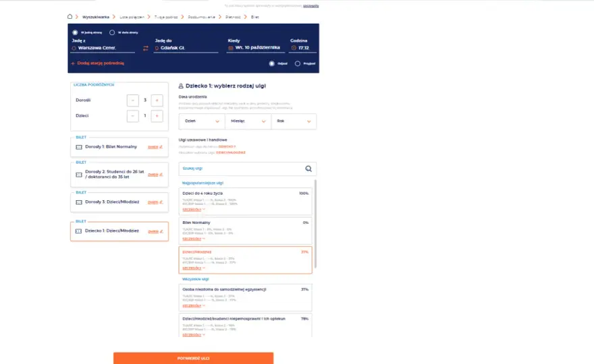The width and height of the screenshot is (594, 364).
Task: Click ticket icon of Dorosły 1 row
Action: tap(79, 147)
